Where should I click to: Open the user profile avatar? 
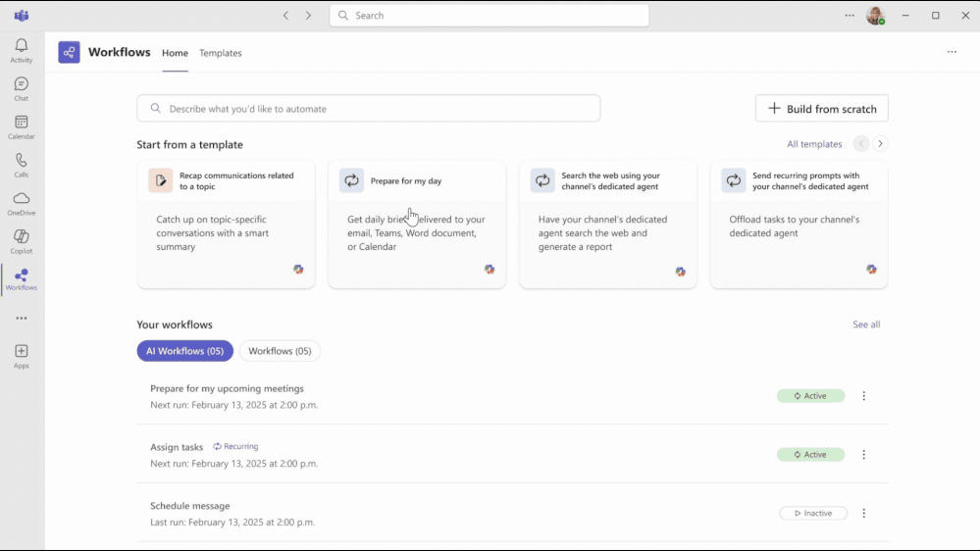point(876,16)
